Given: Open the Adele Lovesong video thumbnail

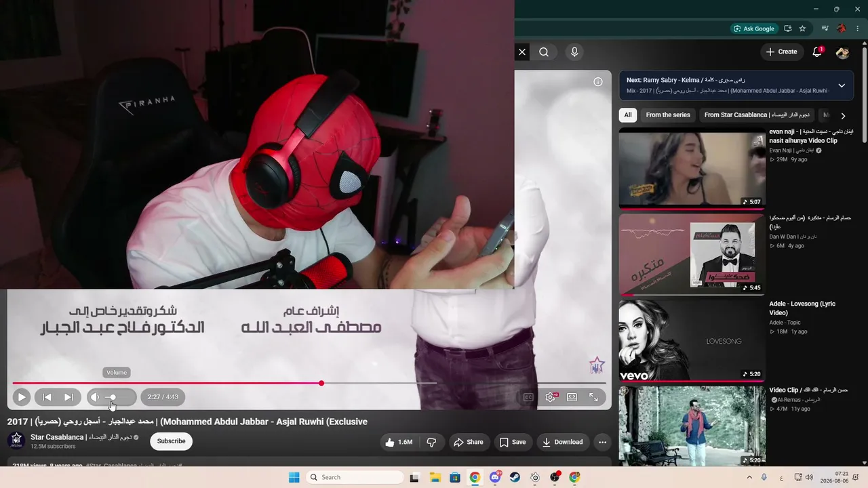Looking at the screenshot, I should click(692, 341).
